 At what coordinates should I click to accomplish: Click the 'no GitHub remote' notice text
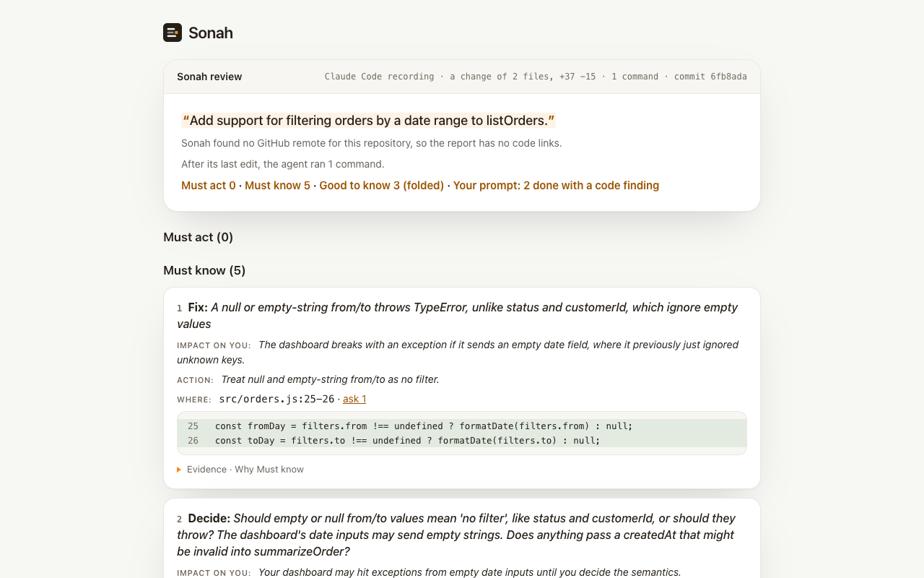point(372,143)
